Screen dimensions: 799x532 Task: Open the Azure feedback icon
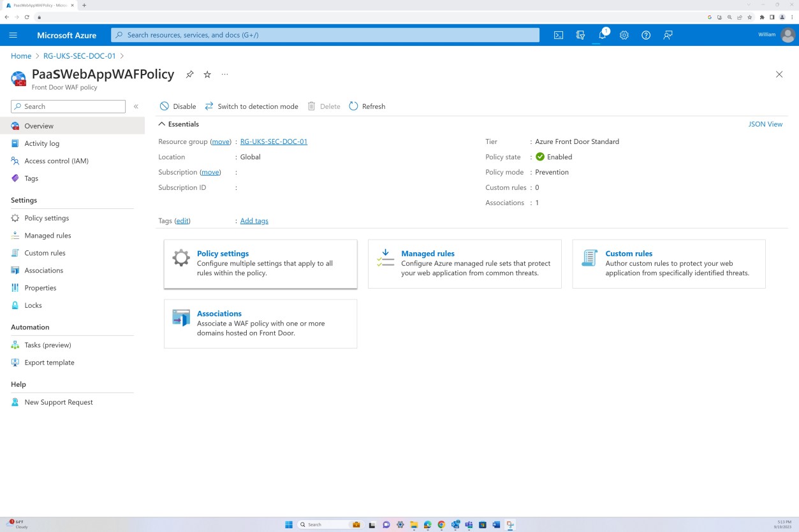pos(667,35)
